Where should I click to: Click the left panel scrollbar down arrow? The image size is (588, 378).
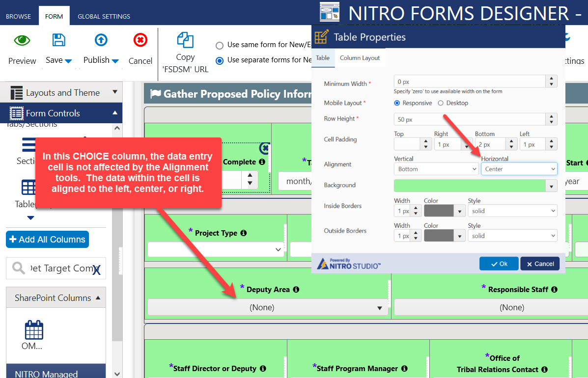(x=117, y=374)
